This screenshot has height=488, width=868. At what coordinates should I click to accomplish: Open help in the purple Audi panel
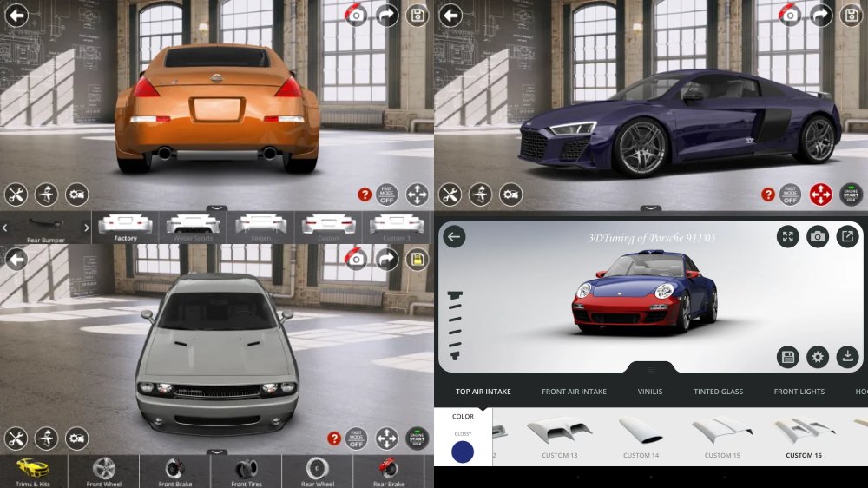tap(768, 195)
